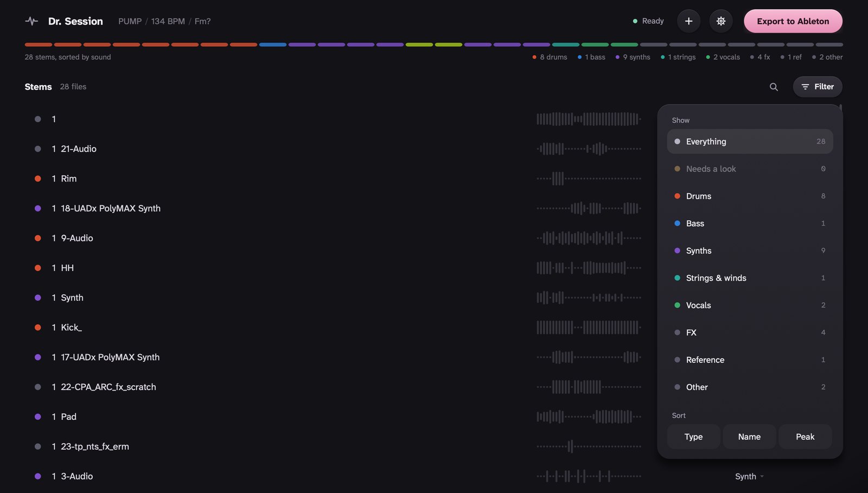Click the plus add button

tap(688, 21)
